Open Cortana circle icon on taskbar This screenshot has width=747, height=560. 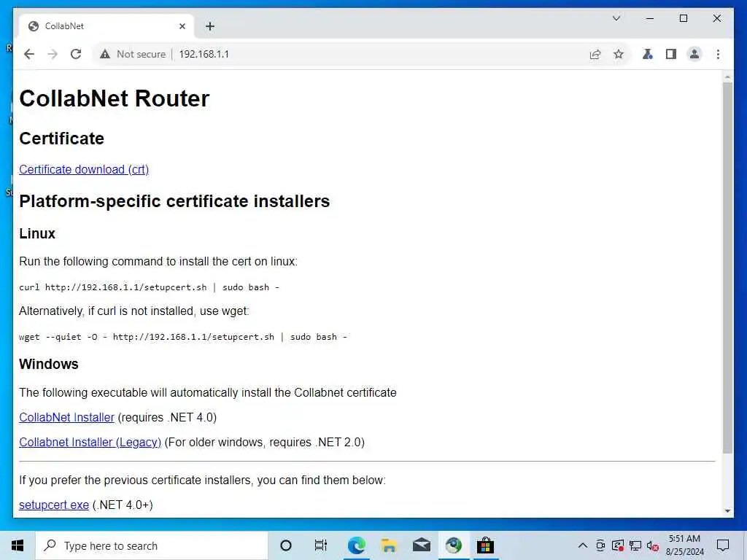(x=286, y=545)
